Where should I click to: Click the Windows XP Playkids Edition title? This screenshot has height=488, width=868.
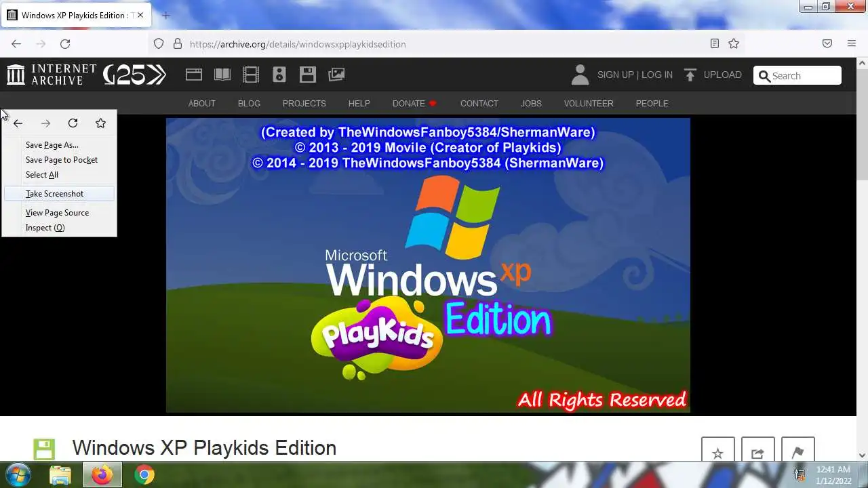[x=204, y=448]
